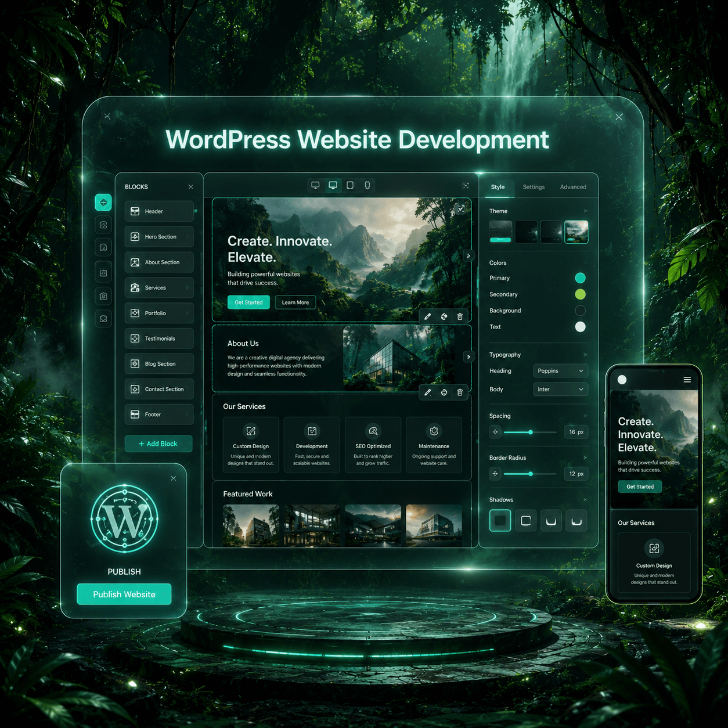Select the non-highlighted wide monitor preview icon
Image resolution: width=728 pixels, height=728 pixels.
(x=315, y=185)
